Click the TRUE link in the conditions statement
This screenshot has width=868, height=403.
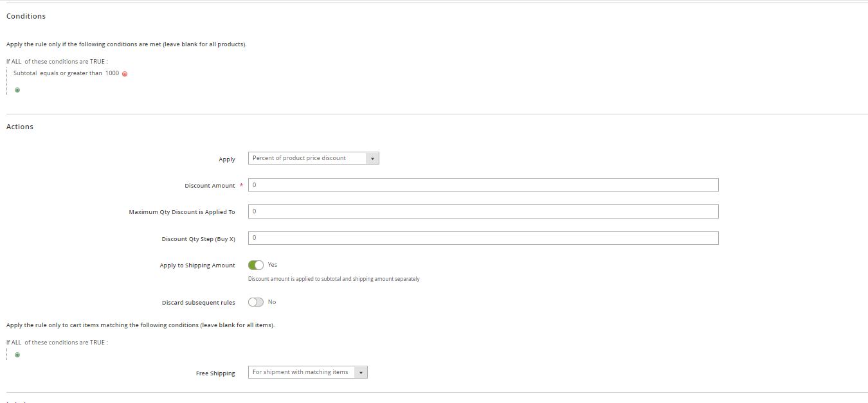pos(98,61)
